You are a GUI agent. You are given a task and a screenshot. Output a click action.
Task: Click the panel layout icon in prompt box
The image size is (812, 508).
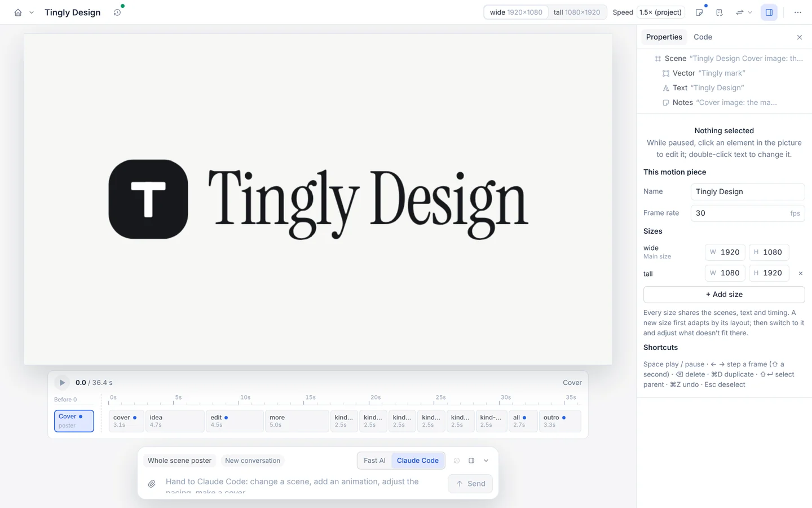[471, 461]
